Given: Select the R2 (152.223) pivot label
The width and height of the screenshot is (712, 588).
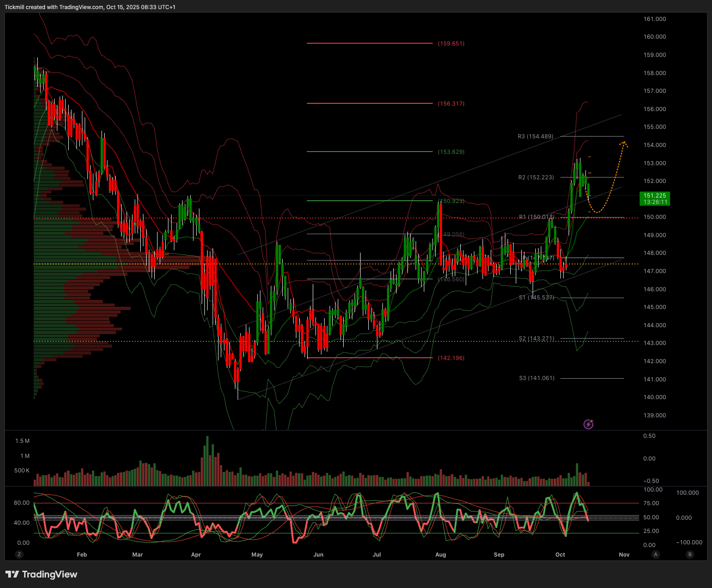Looking at the screenshot, I should [536, 177].
